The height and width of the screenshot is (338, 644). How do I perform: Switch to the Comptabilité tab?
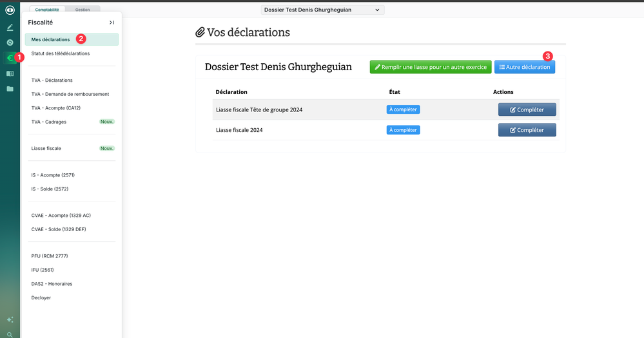pyautogui.click(x=47, y=10)
